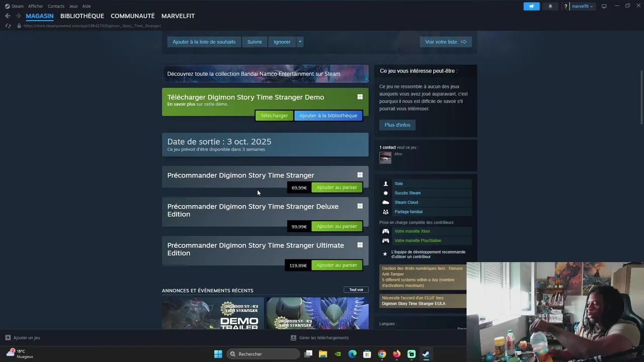This screenshot has height=362, width=644.
Task: Open the Steam Cloud feature link
Action: pyautogui.click(x=406, y=203)
